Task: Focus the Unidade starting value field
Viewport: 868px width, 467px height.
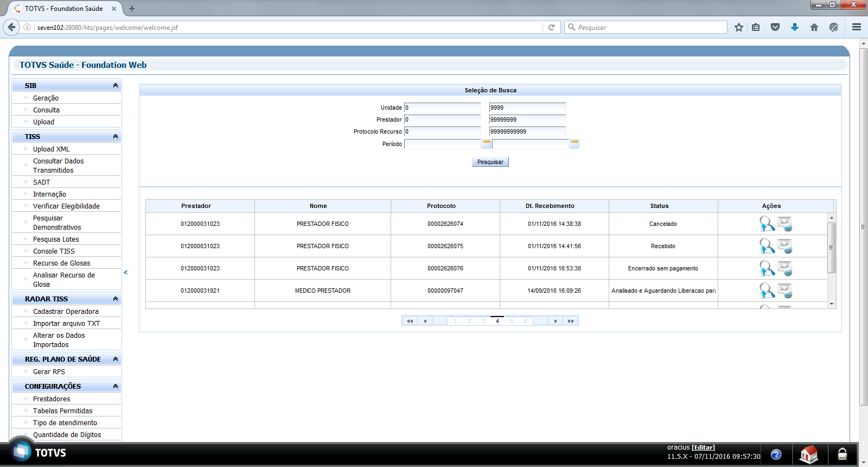Action: pyautogui.click(x=443, y=108)
